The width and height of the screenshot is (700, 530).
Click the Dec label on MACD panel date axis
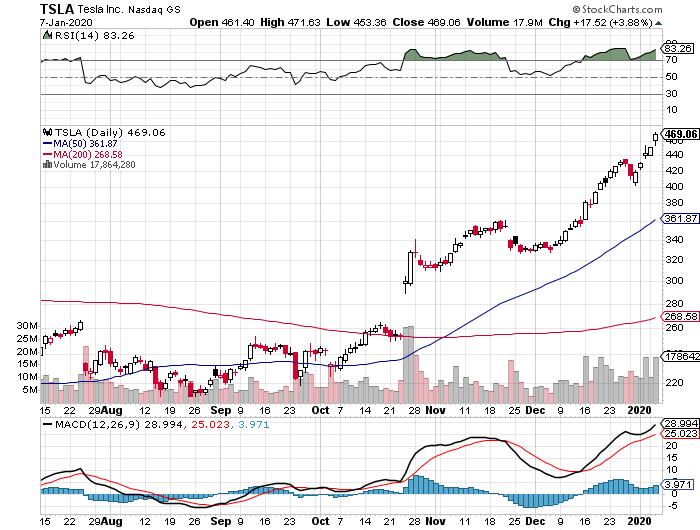535,522
